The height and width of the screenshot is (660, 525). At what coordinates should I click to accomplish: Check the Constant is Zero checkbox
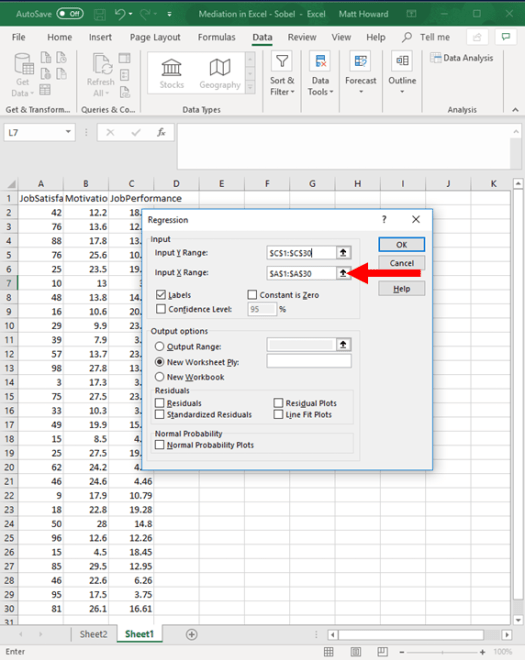pyautogui.click(x=252, y=295)
